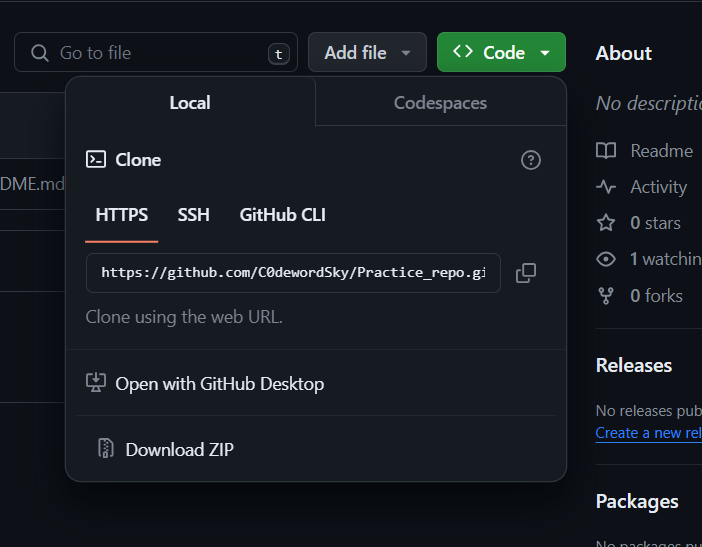The height and width of the screenshot is (547, 702).
Task: Click the ZIP file icon
Action: [x=106, y=449]
